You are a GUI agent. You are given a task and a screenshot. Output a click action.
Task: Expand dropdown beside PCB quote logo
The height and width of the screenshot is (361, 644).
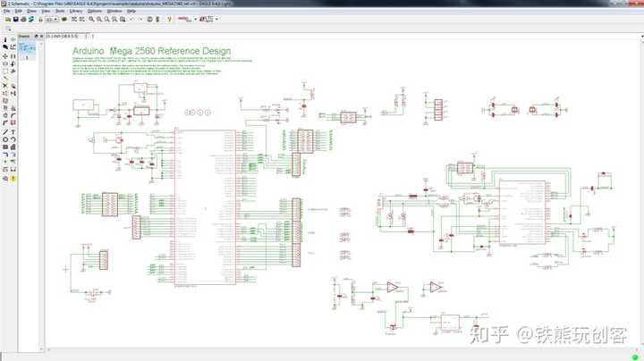216,19
